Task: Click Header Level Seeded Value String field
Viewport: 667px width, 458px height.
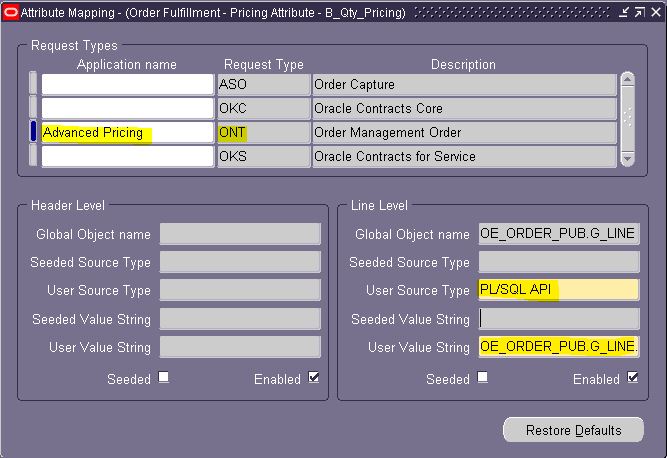Action: [x=240, y=319]
